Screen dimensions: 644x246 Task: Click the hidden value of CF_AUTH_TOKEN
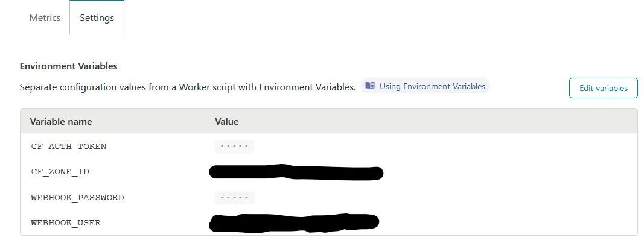pyautogui.click(x=235, y=147)
